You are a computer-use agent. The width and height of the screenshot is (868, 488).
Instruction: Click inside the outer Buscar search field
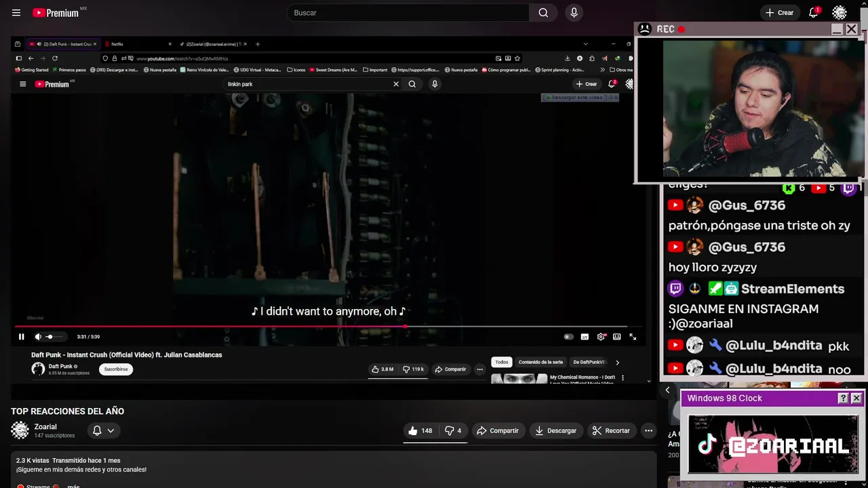(410, 13)
